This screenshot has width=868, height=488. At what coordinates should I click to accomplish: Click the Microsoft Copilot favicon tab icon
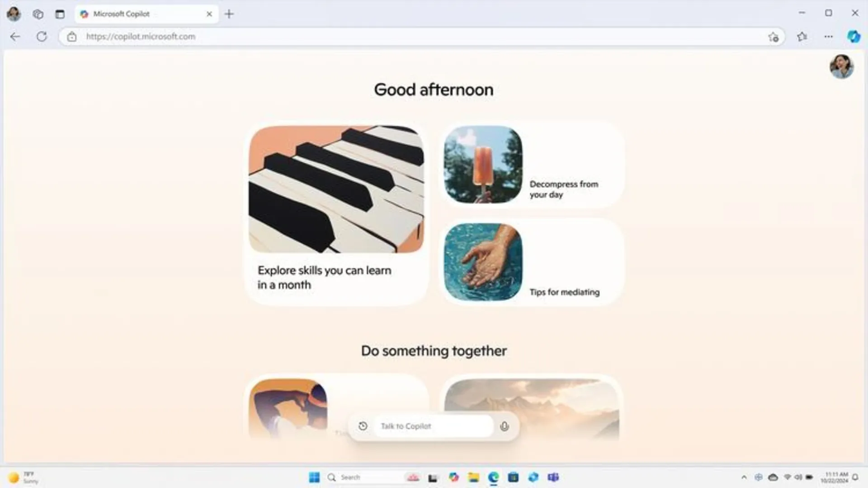pyautogui.click(x=84, y=13)
